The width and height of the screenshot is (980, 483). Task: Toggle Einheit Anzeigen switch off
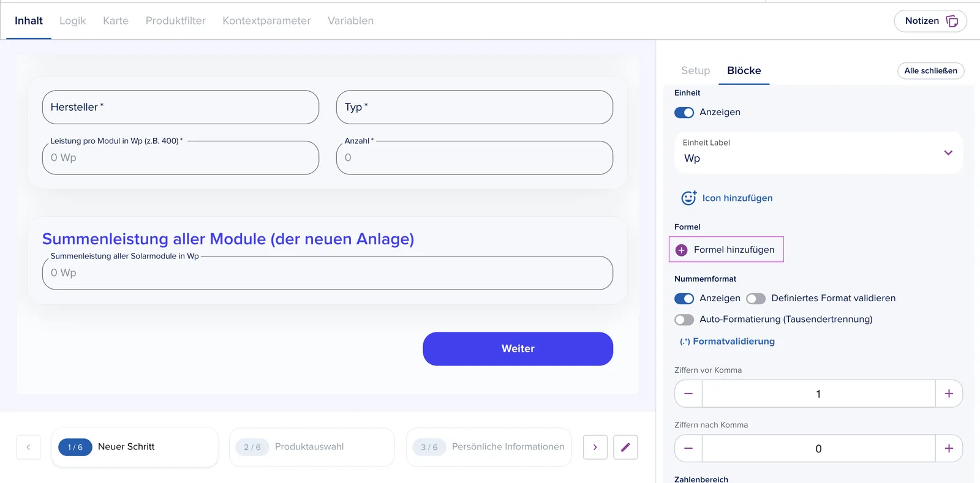tap(684, 113)
